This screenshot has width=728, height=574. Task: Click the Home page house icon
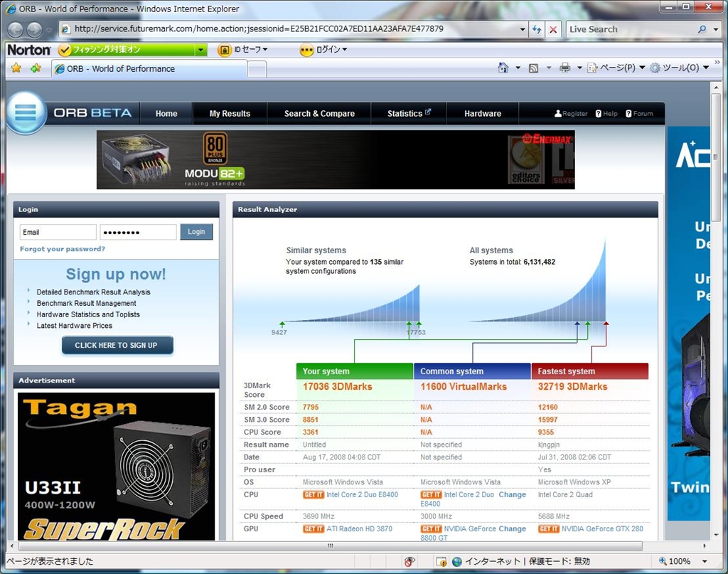click(503, 68)
